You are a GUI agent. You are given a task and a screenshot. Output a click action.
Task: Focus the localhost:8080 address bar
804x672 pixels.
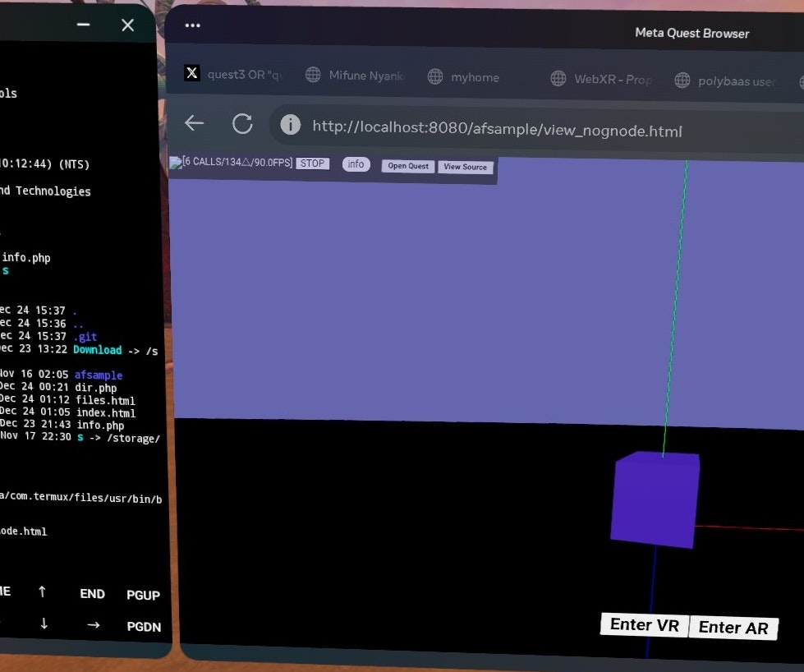click(x=497, y=129)
